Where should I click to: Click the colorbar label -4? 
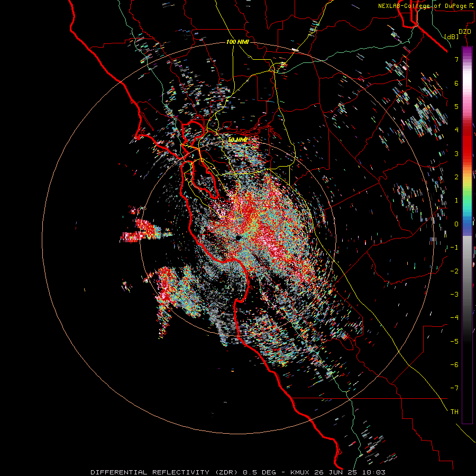click(454, 318)
